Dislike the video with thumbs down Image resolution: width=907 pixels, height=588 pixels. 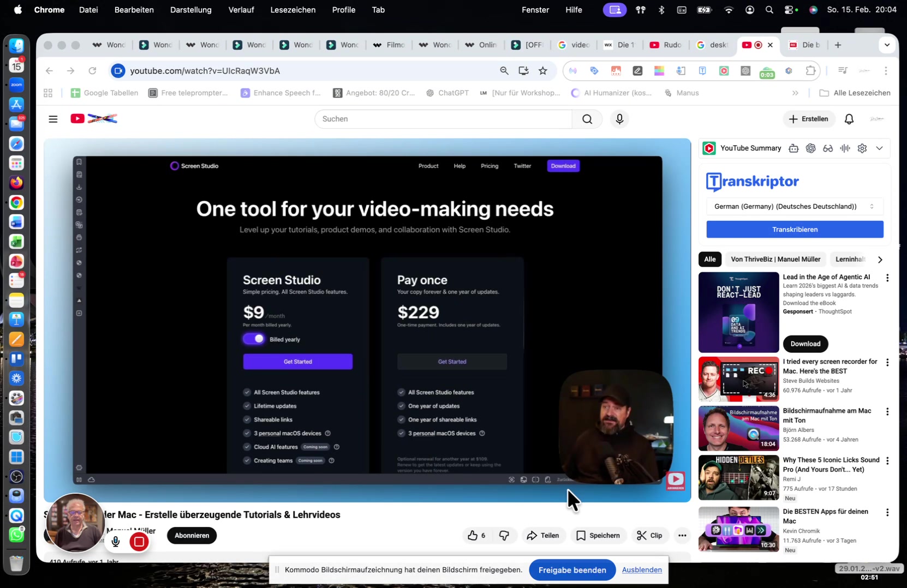coord(504,536)
